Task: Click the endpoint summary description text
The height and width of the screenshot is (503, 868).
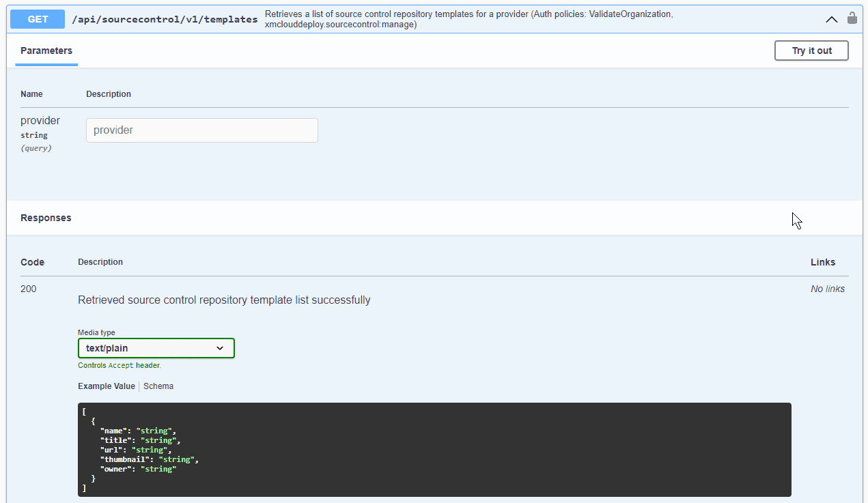Action: coord(468,19)
